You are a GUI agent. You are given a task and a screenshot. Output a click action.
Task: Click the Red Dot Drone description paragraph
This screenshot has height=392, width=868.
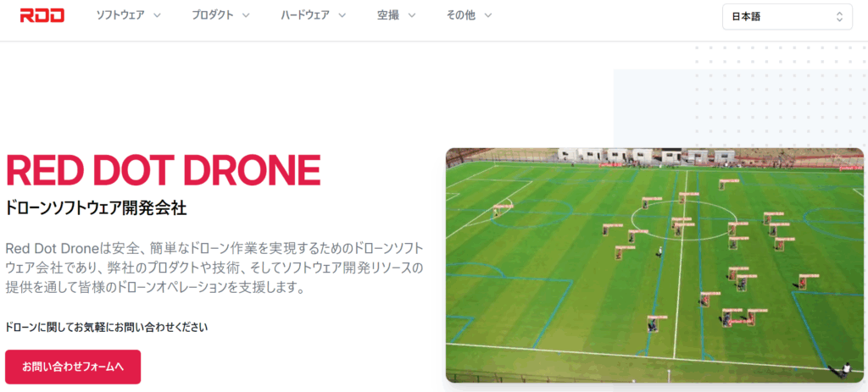214,267
